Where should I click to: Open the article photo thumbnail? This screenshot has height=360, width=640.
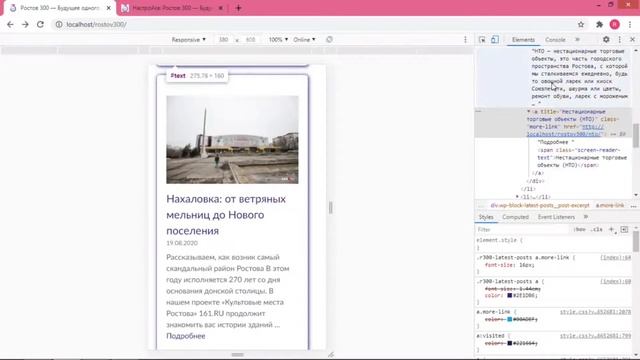point(232,140)
